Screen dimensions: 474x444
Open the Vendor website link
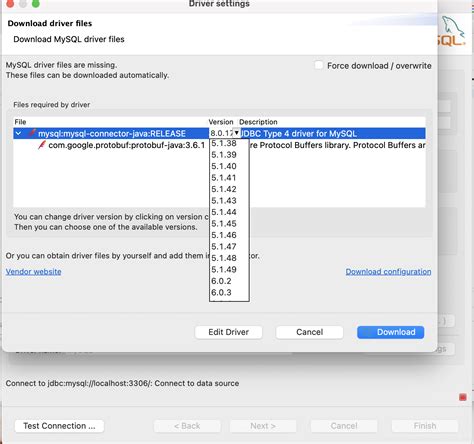click(x=33, y=272)
